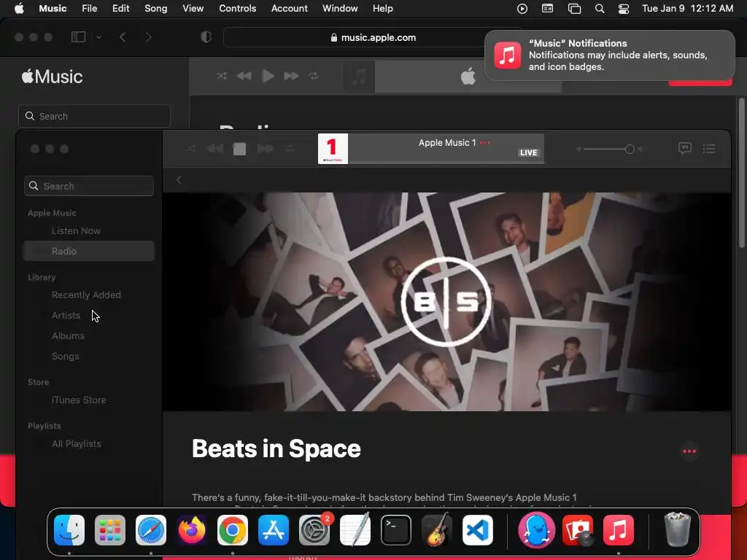Image resolution: width=747 pixels, height=560 pixels.
Task: Click the Safari privacy shield icon
Action: [206, 37]
